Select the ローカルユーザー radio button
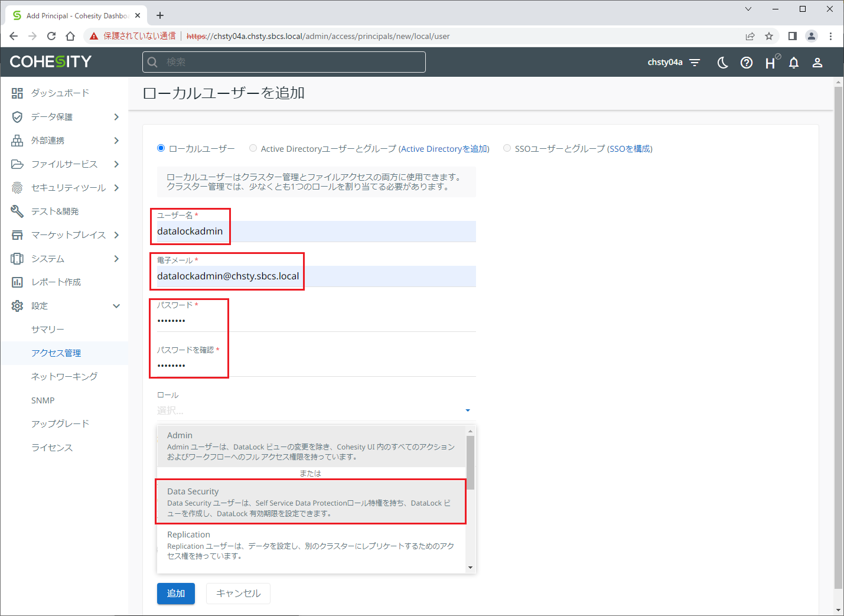This screenshot has height=616, width=844. (161, 148)
